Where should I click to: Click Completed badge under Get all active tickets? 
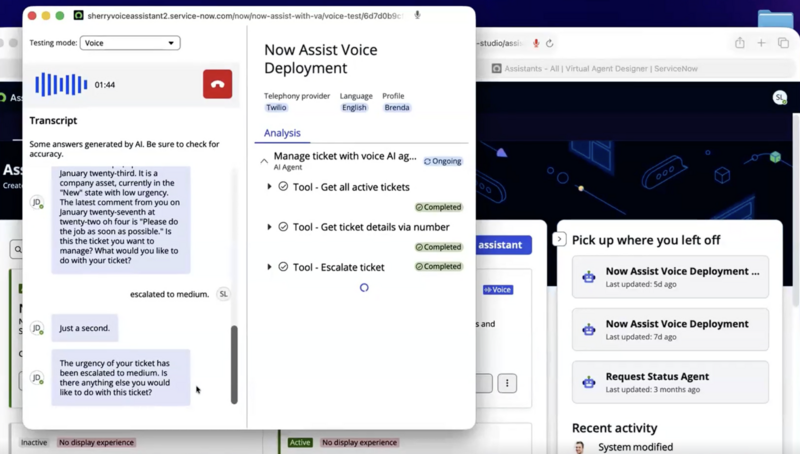tap(438, 207)
